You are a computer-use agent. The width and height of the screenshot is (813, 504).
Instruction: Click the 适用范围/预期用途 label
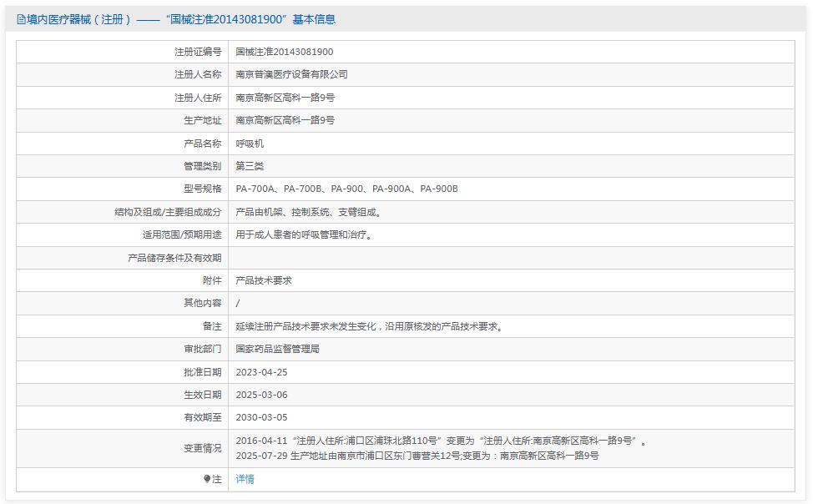point(181,234)
